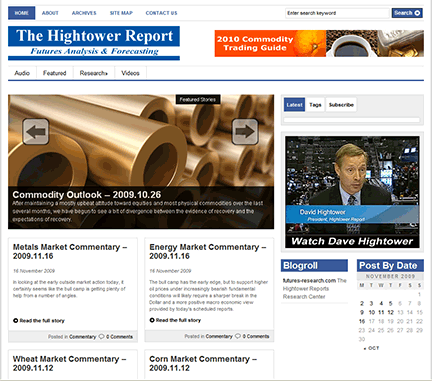The image size is (432, 381).
Task: Select November 11 in calendar
Action: [381, 312]
